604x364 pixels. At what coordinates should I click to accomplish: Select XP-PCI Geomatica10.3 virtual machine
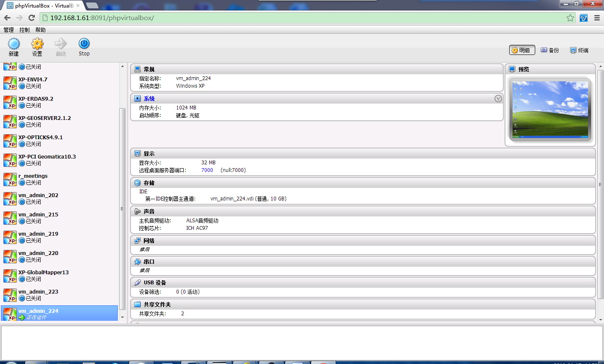pyautogui.click(x=60, y=160)
